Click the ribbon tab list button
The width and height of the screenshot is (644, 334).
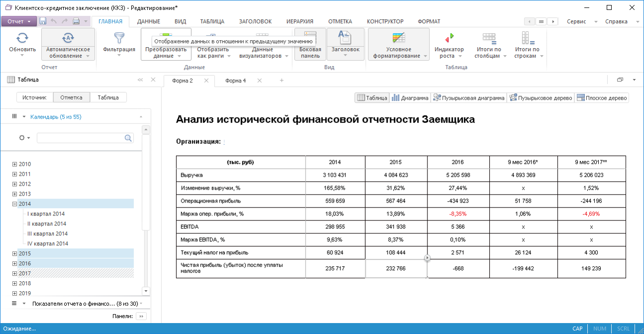(x=540, y=21)
